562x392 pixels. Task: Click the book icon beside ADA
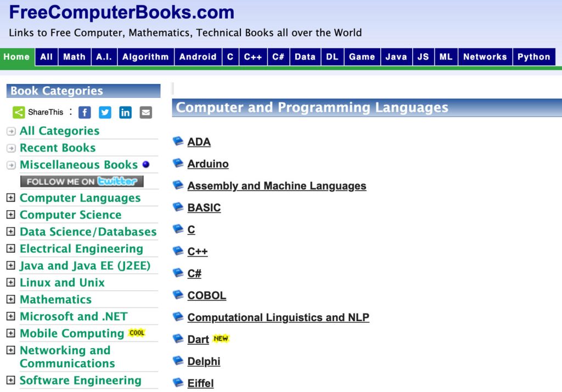[178, 141]
